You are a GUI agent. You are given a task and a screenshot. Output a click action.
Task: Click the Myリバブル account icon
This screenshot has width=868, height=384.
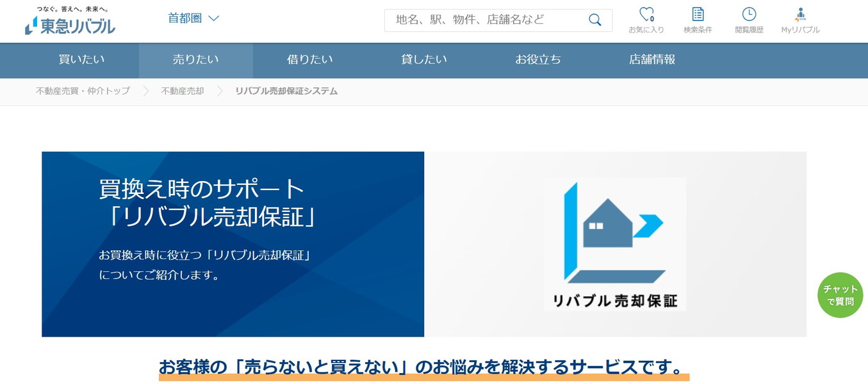799,17
